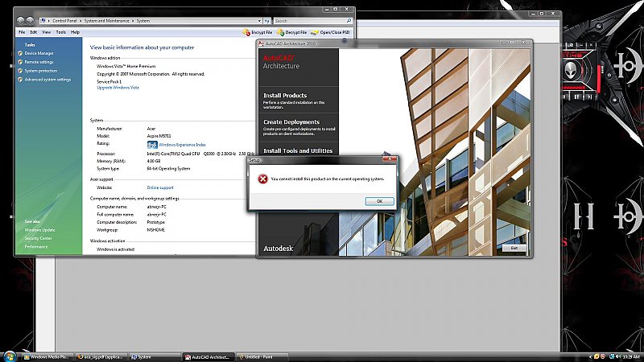Click the computer name abnerjr-PC text

[x=156, y=207]
